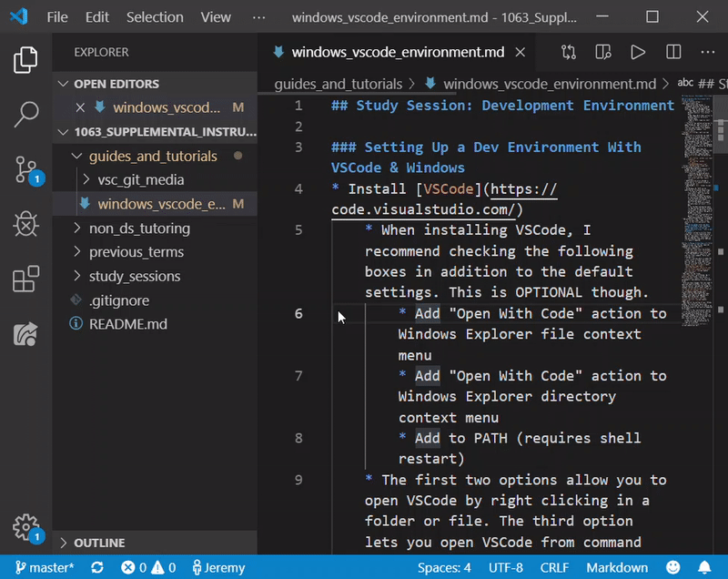Open the Debug view with the bug icon
Image resolution: width=728 pixels, height=579 pixels.
(x=25, y=224)
